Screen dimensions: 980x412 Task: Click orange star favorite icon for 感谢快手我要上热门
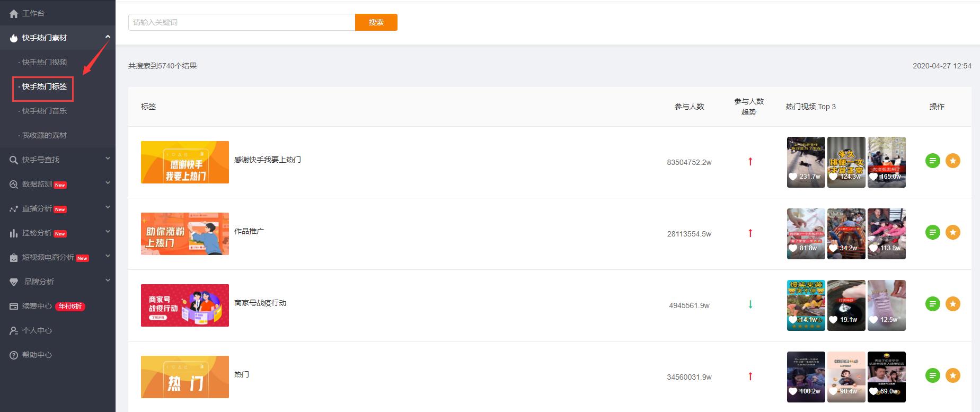point(953,161)
